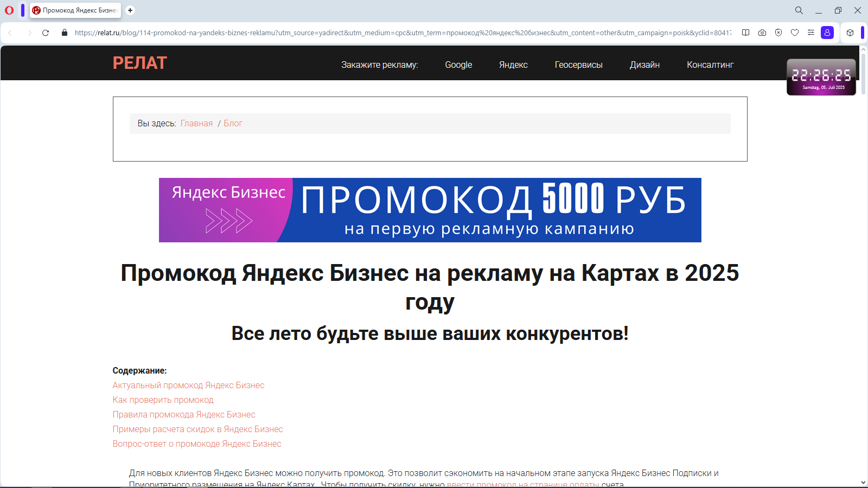The image size is (868, 488).
Task: Select the Промокод Яндекс Бизнес tab
Action: [x=75, y=10]
